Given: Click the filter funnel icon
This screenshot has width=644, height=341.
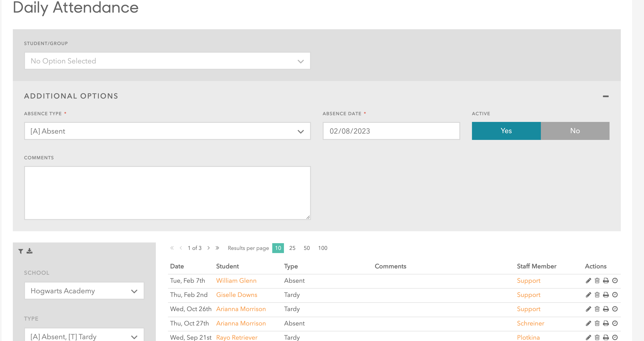Looking at the screenshot, I should point(21,251).
